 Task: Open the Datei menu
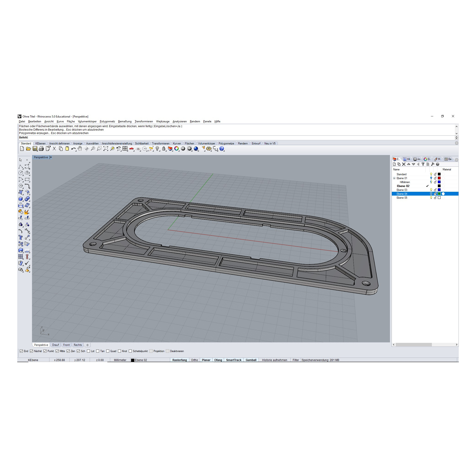click(x=22, y=121)
